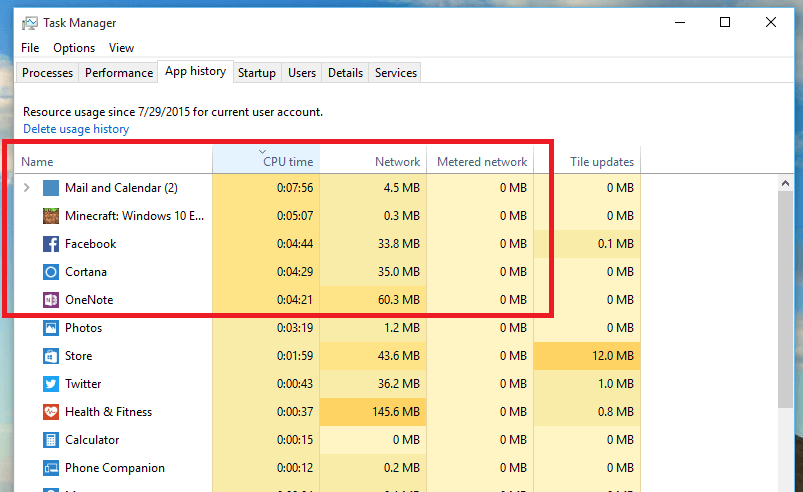
Task: Click the 43.6 MB network value
Action: 399,356
